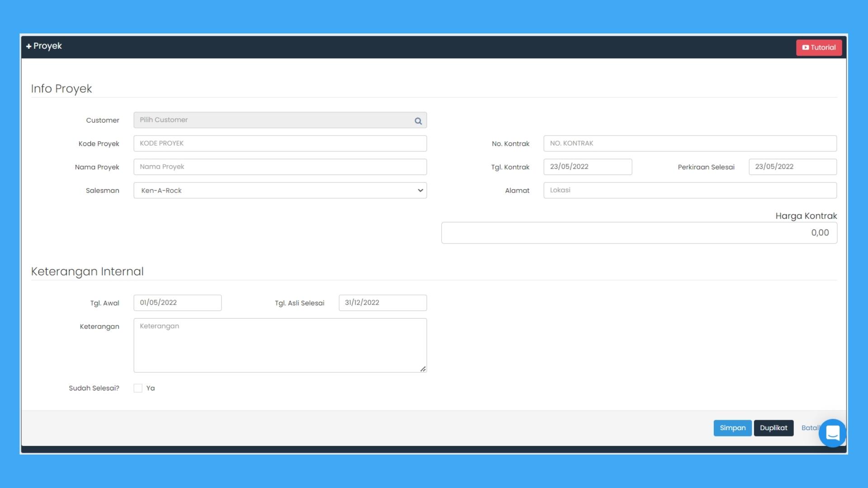Open the Tgl. Asli Selesai date field
Image resolution: width=868 pixels, height=488 pixels.
382,303
